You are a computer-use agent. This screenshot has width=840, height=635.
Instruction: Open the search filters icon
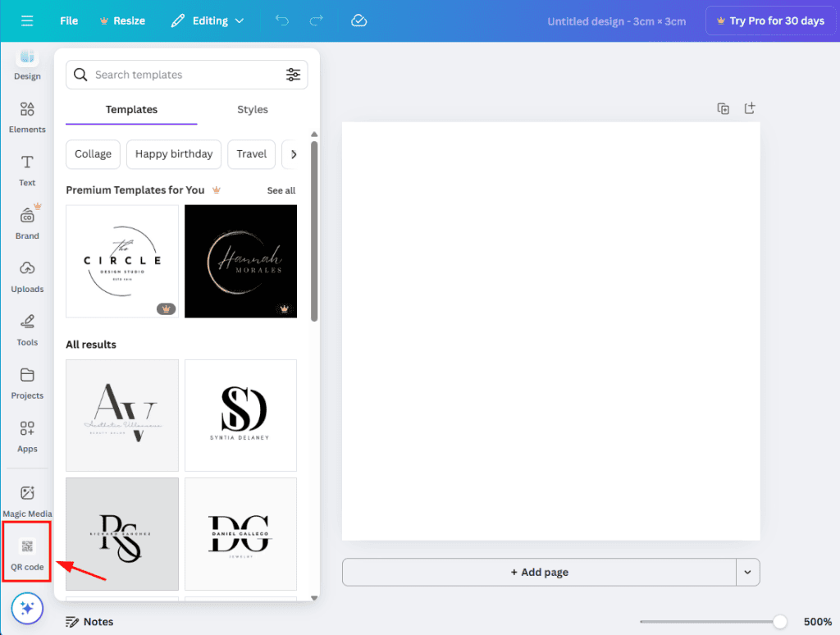click(x=293, y=75)
